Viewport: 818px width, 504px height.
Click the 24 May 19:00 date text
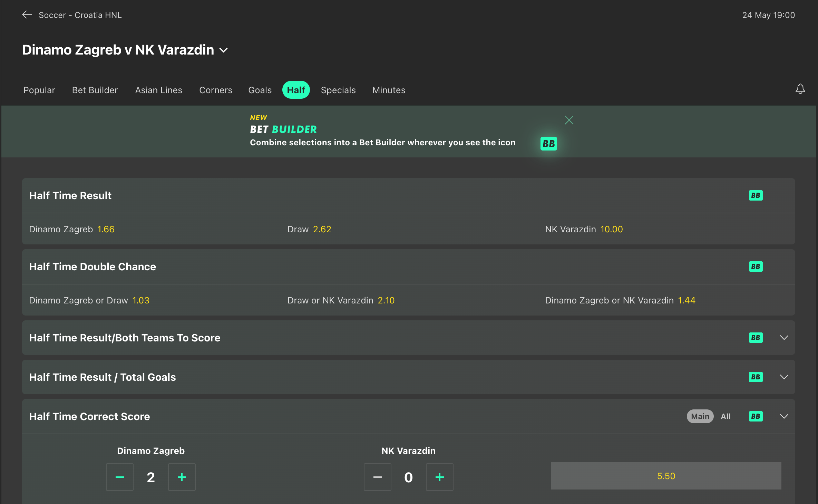click(769, 15)
